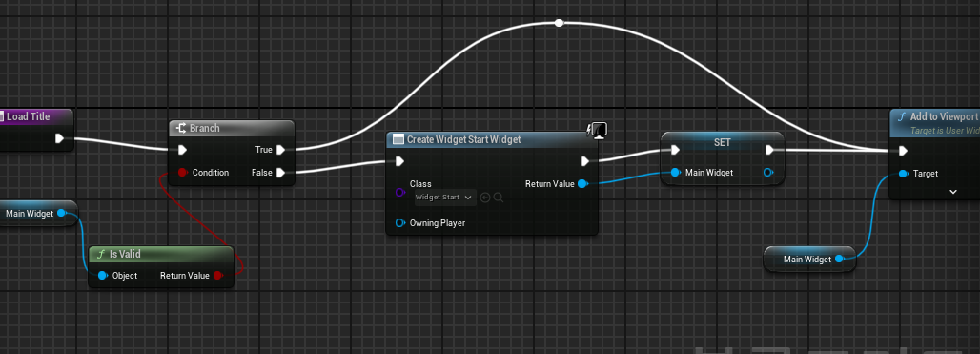Click the SET node blue output pin
The height and width of the screenshot is (354, 980).
[768, 172]
